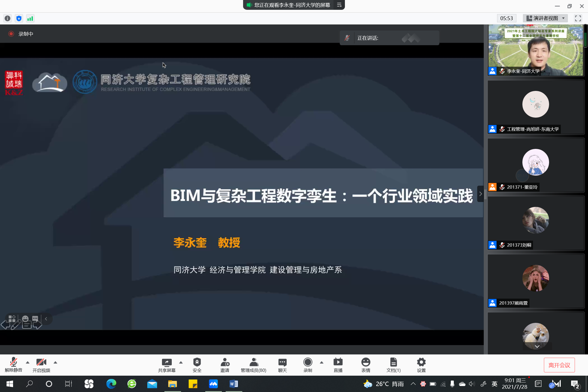The image size is (588, 392).
Task: Unmute microphone with 解除静音 button
Action: [x=13, y=362]
